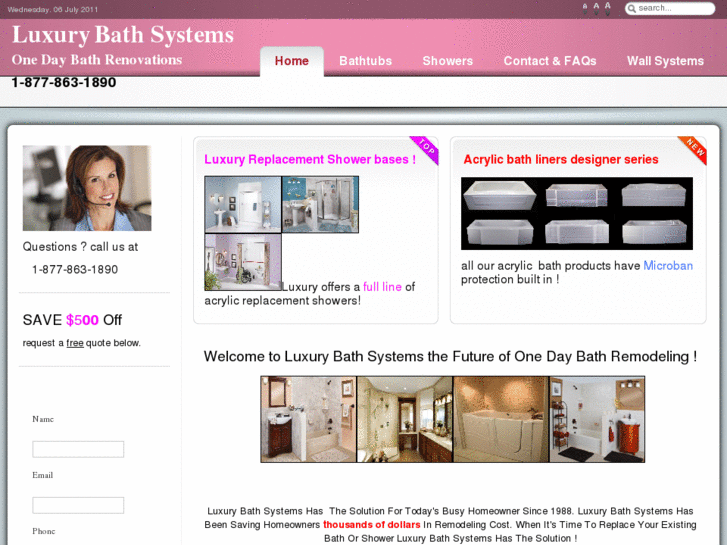Open the white shower stall thumbnail

242,204
